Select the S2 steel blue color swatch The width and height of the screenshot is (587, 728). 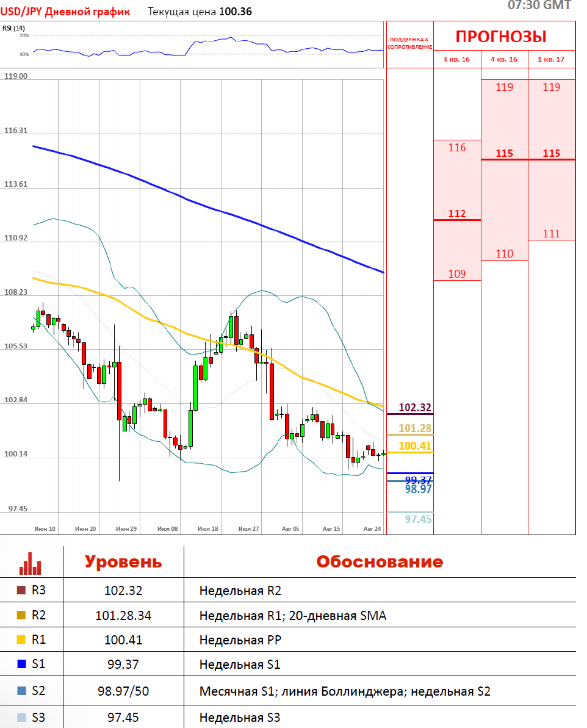[21, 691]
